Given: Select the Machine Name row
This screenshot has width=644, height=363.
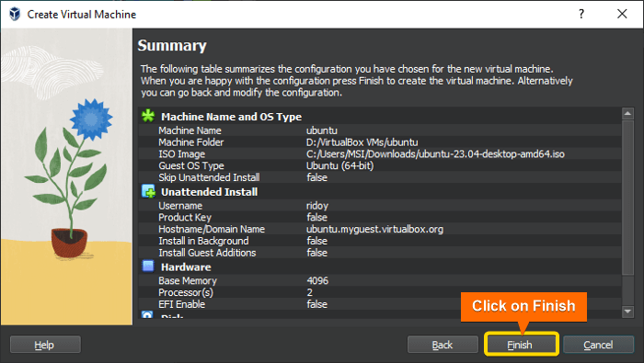Looking at the screenshot, I should coord(380,130).
